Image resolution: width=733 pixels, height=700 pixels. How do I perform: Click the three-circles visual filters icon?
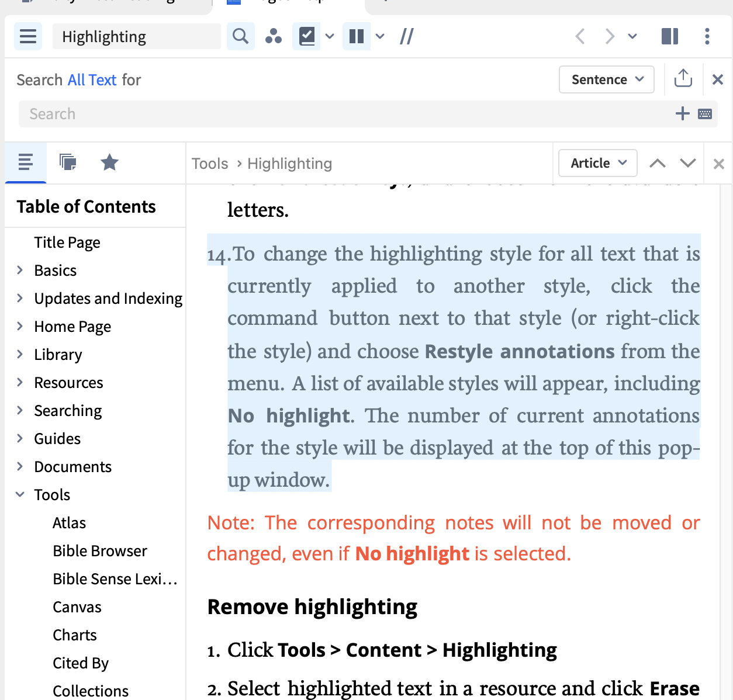tap(273, 37)
